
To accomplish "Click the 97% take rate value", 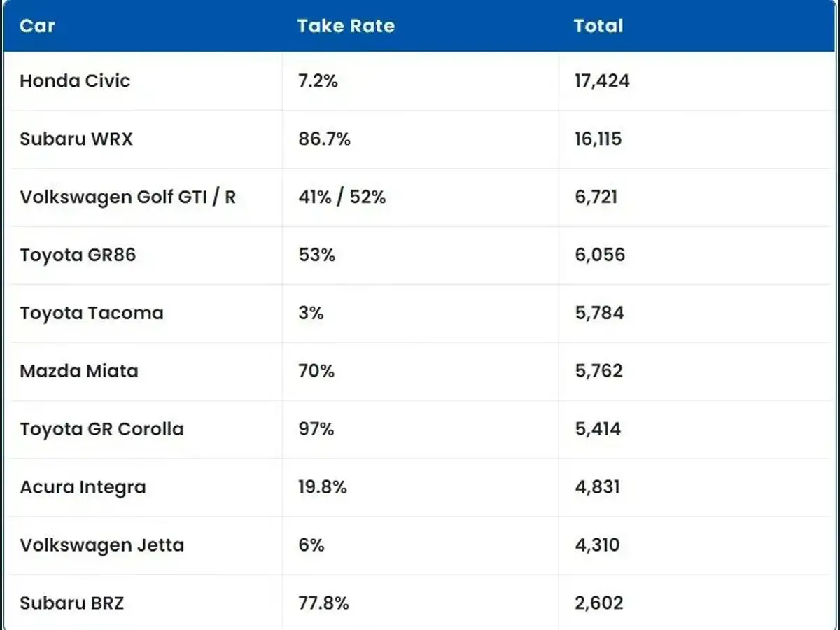I will 316,429.
